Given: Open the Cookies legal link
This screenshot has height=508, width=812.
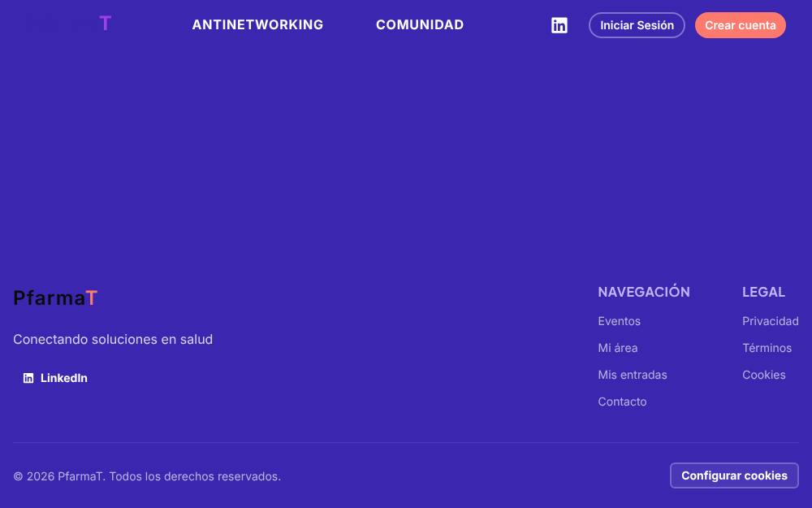Looking at the screenshot, I should [x=763, y=375].
